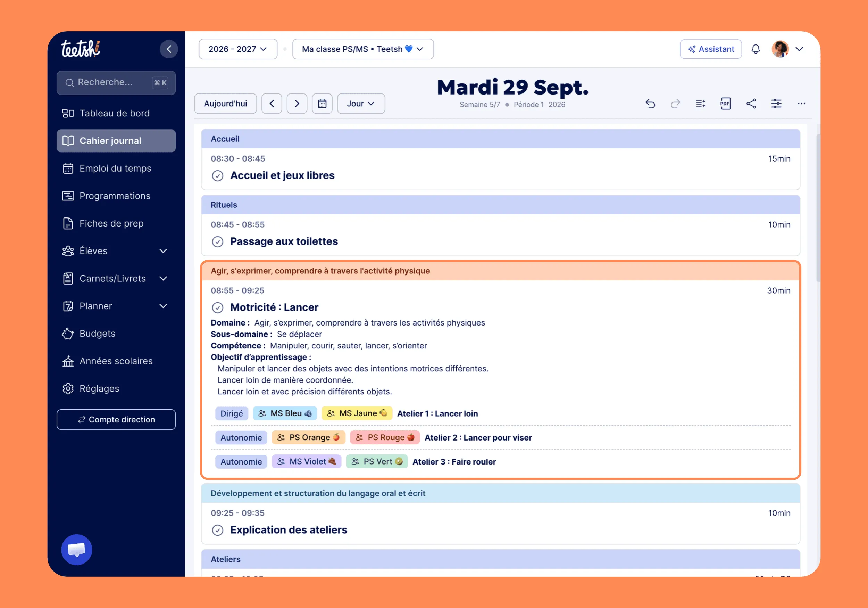Screen dimensions: 868x608
Task: Open the three-dot more options menu
Action: click(801, 104)
